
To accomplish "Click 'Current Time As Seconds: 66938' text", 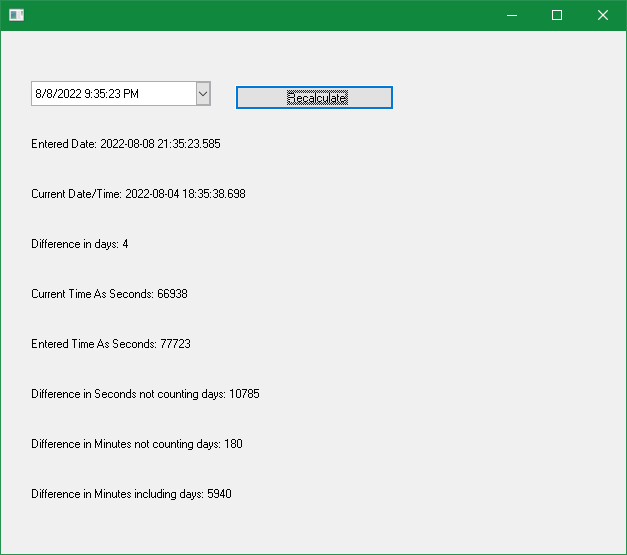I will [109, 294].
